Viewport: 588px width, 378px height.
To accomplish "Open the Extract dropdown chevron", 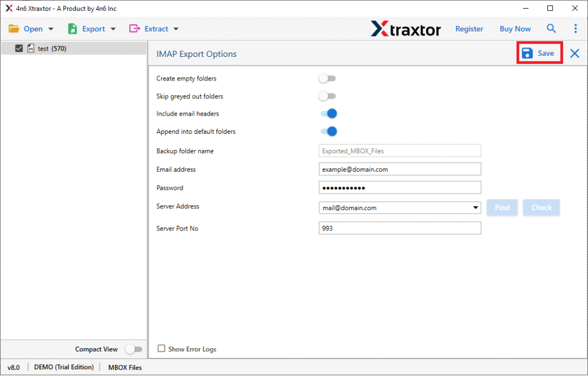I will click(176, 28).
